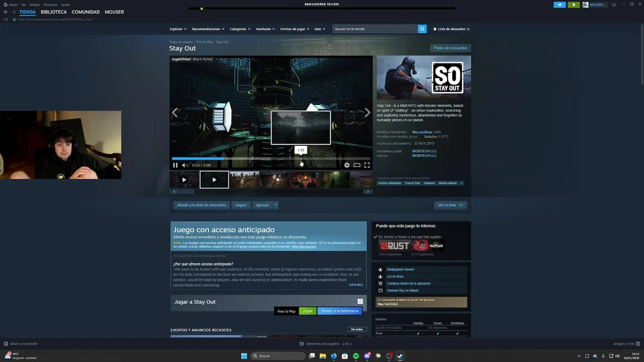Open the Stay Out EULA notice
The width and height of the screenshot is (644, 362).
click(x=421, y=302)
